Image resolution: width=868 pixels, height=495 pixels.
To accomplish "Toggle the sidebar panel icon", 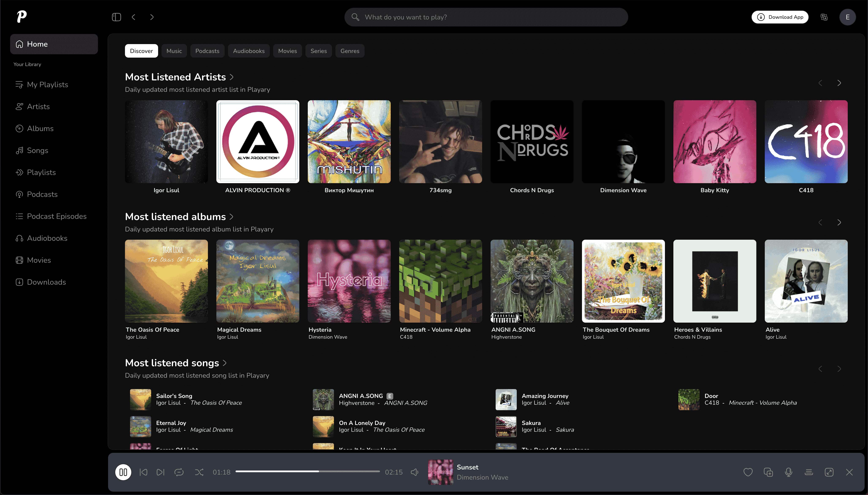I will [116, 17].
